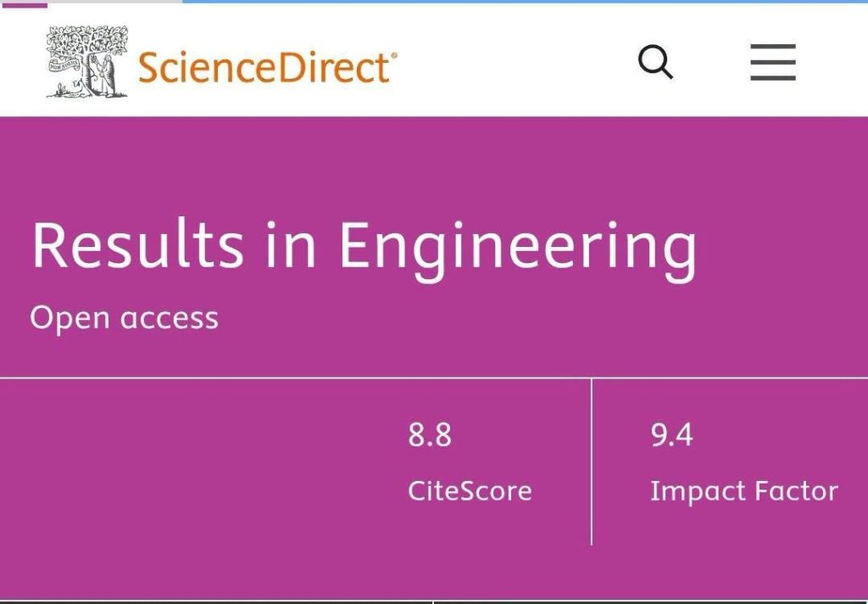
Task: Click blue segment of top loading bar
Action: (x=525, y=2)
